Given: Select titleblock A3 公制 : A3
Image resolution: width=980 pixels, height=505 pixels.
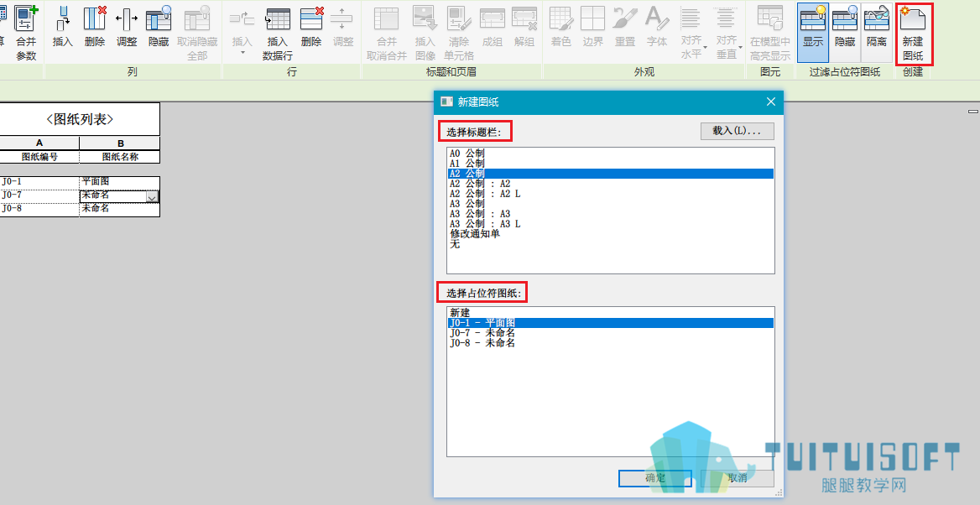Looking at the screenshot, I should [611, 213].
